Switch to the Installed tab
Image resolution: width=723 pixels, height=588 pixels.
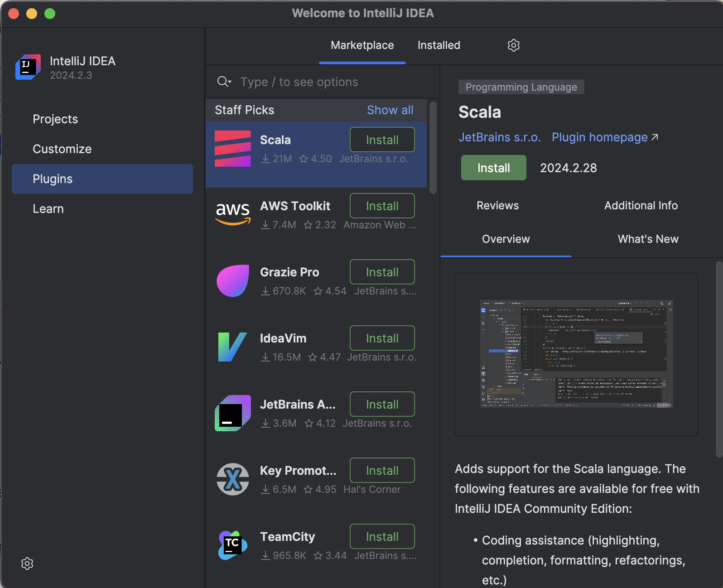tap(439, 45)
